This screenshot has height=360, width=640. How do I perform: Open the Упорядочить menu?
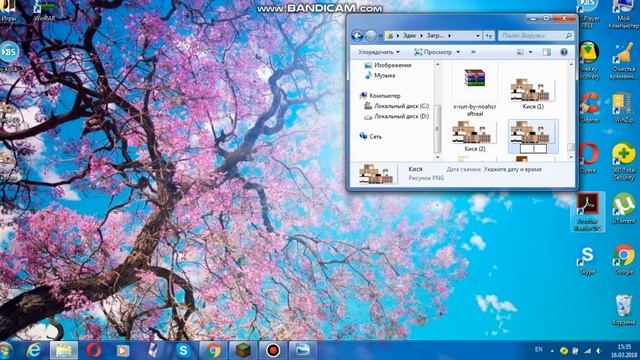379,52
